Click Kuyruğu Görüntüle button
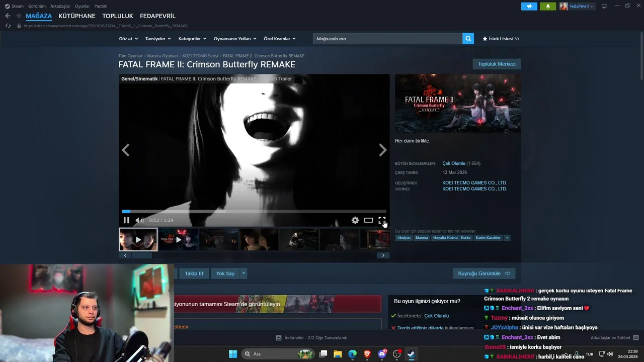The height and width of the screenshot is (362, 644). pyautogui.click(x=484, y=274)
